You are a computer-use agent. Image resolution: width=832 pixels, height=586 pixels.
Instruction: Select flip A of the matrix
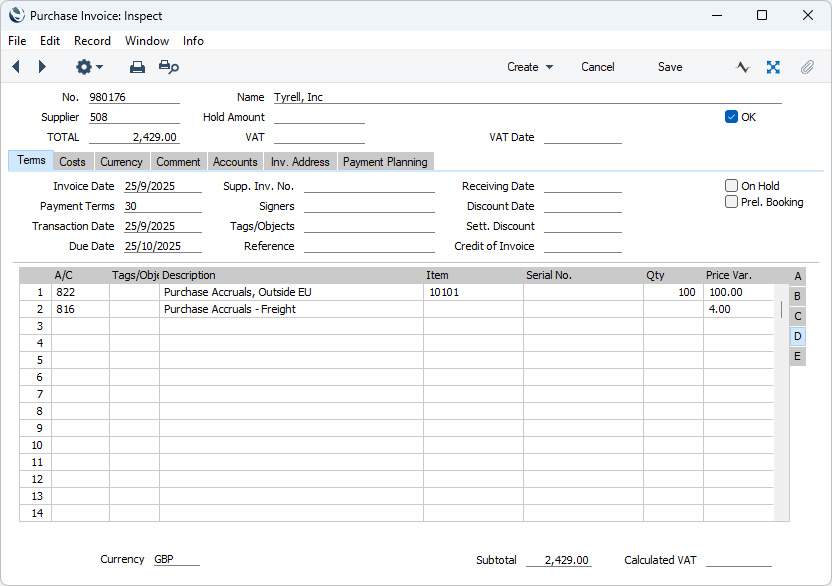click(798, 276)
